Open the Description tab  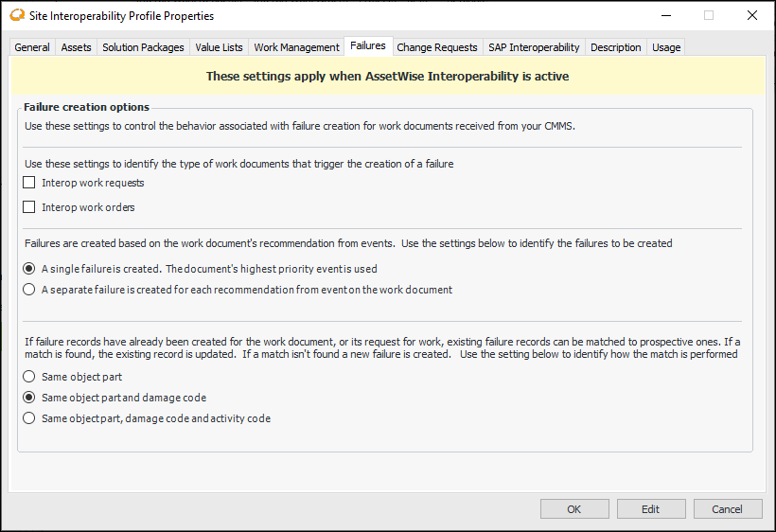[x=616, y=47]
